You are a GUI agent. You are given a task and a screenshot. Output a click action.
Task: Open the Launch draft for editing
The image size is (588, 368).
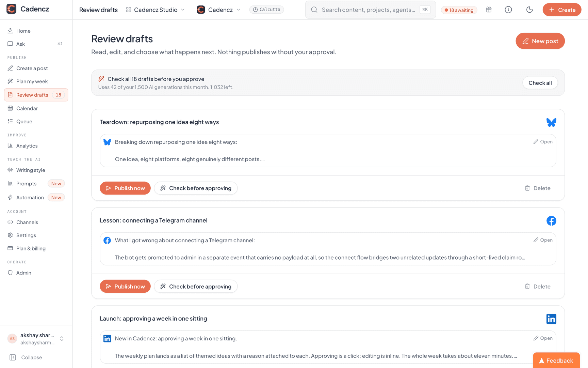click(543, 338)
